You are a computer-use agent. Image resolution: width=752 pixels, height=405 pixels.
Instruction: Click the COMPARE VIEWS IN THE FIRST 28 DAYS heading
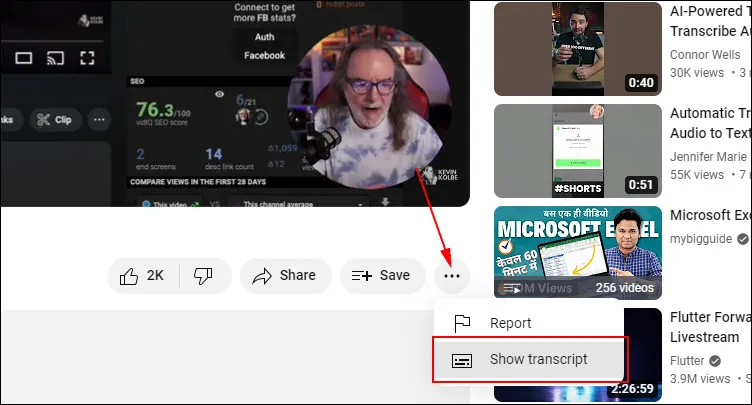click(x=198, y=182)
